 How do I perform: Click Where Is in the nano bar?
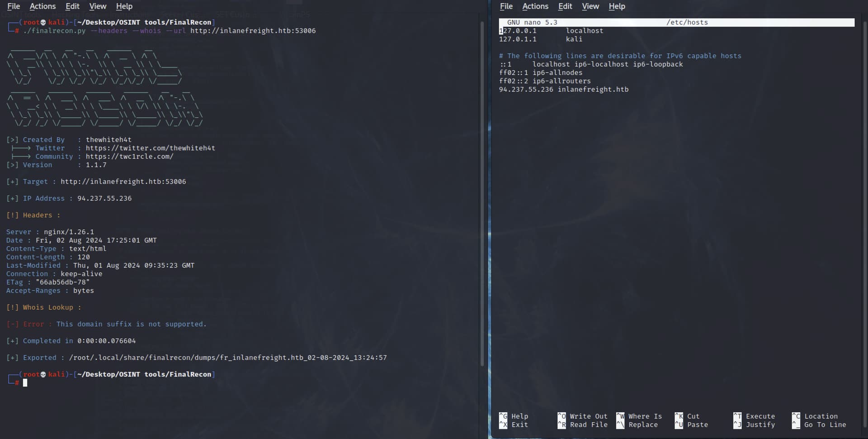click(x=639, y=416)
